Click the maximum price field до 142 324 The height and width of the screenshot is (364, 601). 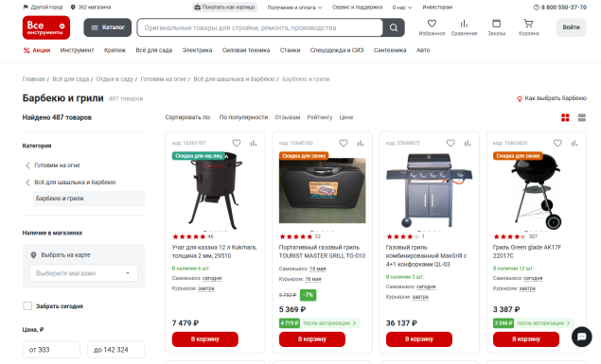click(x=115, y=350)
